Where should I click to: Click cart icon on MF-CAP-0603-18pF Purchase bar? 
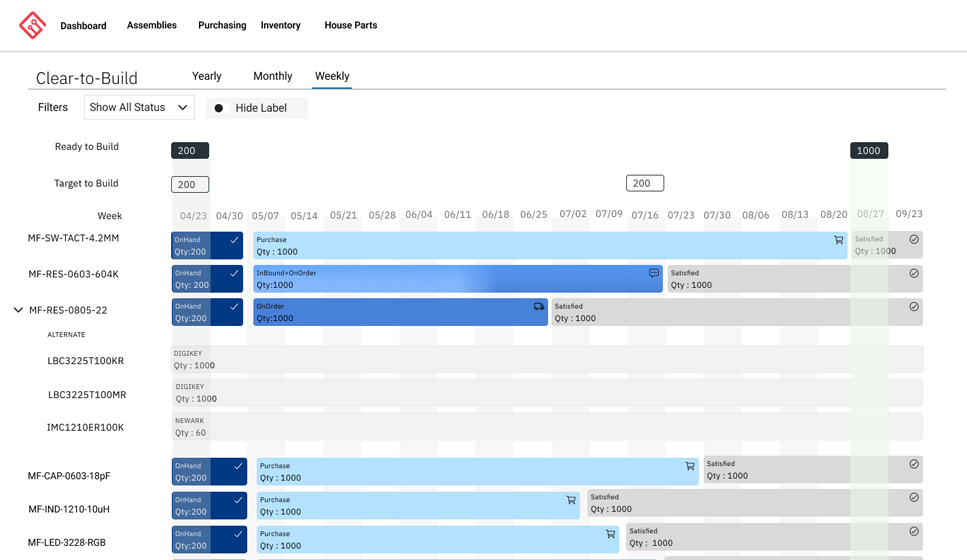[690, 466]
